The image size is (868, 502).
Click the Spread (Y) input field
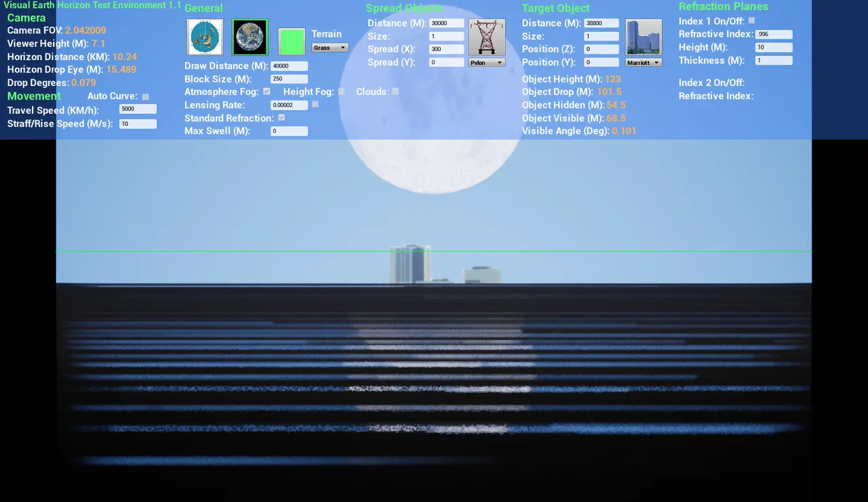coord(446,62)
